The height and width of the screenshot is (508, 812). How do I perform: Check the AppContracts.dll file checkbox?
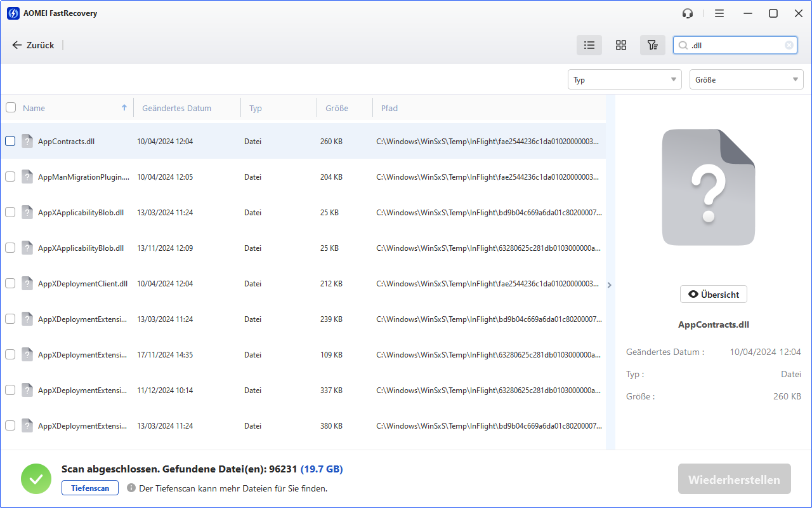[11, 141]
